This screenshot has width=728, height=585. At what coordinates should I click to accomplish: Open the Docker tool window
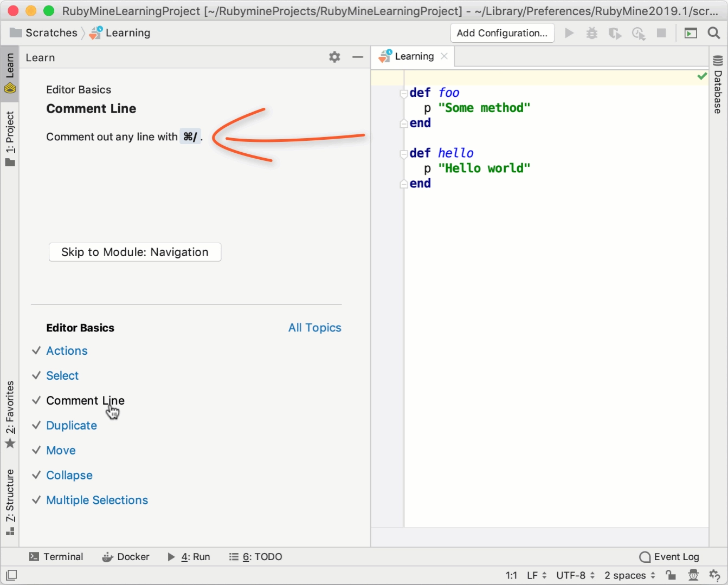click(x=125, y=557)
